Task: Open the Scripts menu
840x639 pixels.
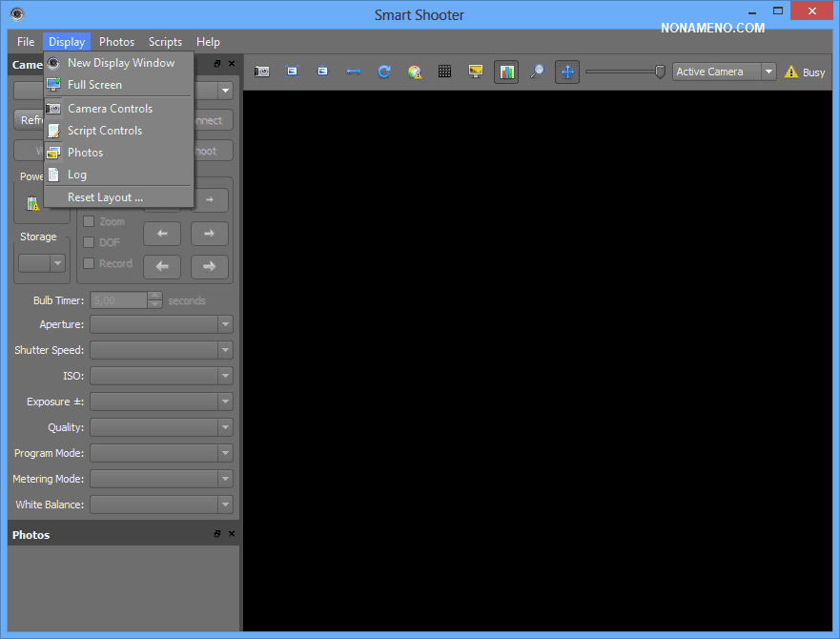Action: [165, 42]
